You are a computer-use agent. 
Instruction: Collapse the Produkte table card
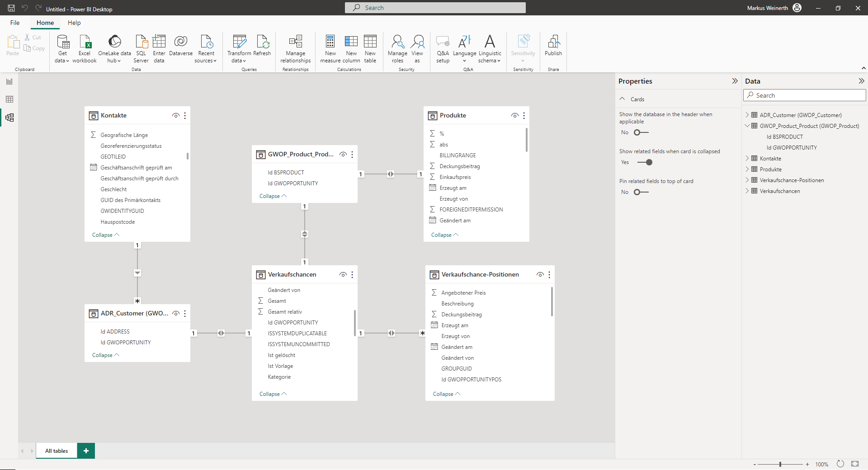click(x=444, y=235)
